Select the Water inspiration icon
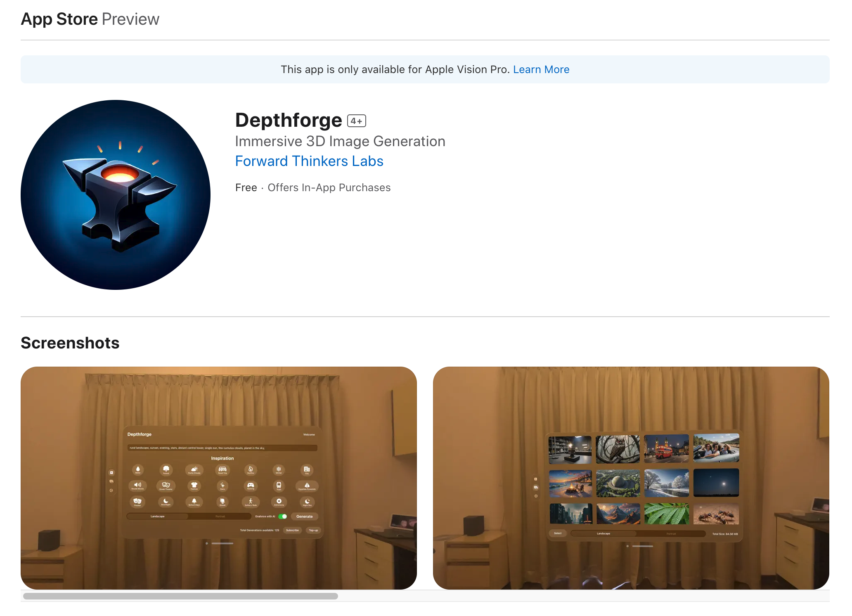Image resolution: width=852 pixels, height=616 pixels. coord(138,470)
